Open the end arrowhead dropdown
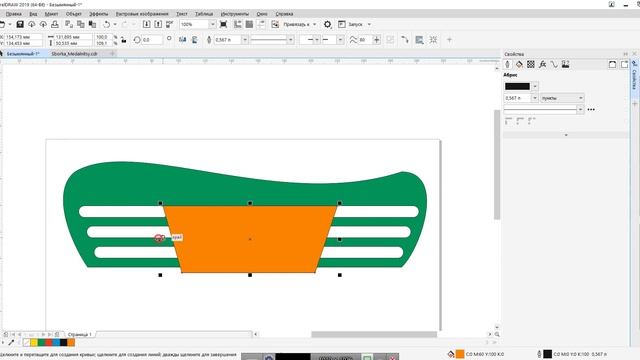640x360 pixels. tap(340, 40)
